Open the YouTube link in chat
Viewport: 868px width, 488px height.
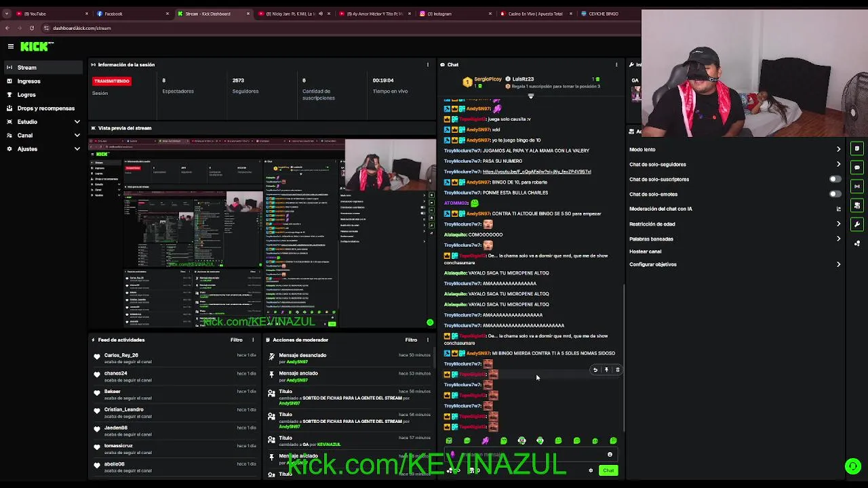pyautogui.click(x=536, y=171)
